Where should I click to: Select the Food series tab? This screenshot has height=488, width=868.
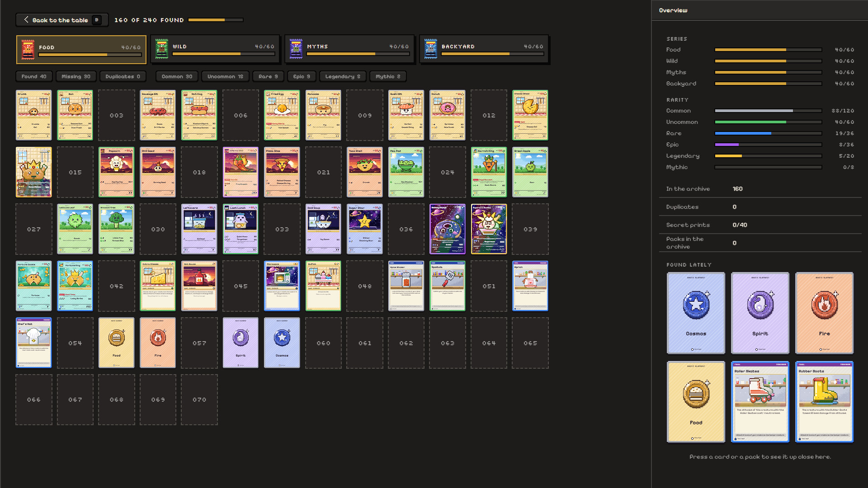[x=81, y=49]
